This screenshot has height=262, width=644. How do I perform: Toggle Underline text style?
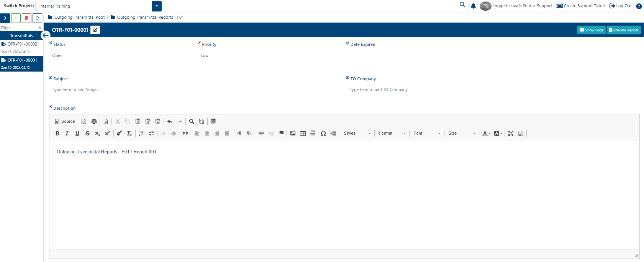tap(77, 133)
